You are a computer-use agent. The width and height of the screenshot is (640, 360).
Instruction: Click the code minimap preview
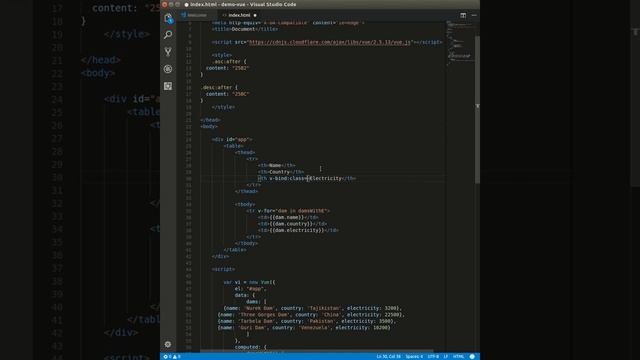(460, 43)
